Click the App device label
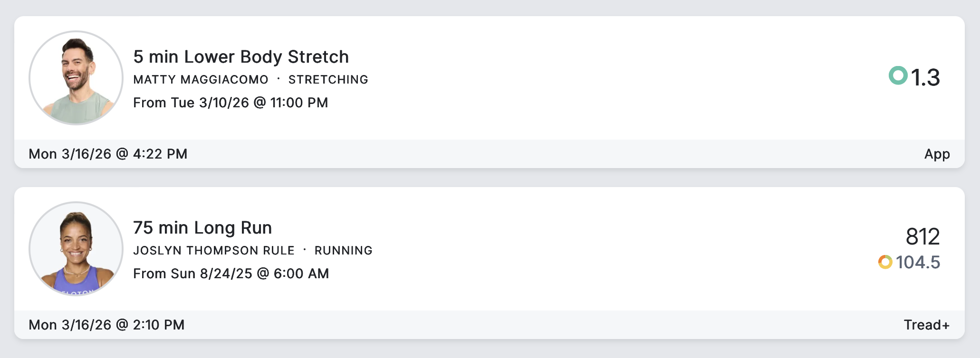This screenshot has height=358, width=980. (937, 154)
